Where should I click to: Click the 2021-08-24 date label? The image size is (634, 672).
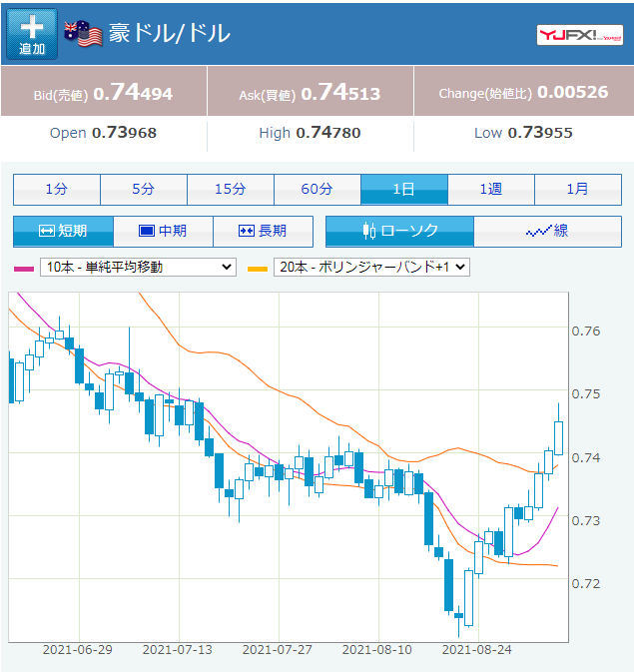[x=477, y=650]
